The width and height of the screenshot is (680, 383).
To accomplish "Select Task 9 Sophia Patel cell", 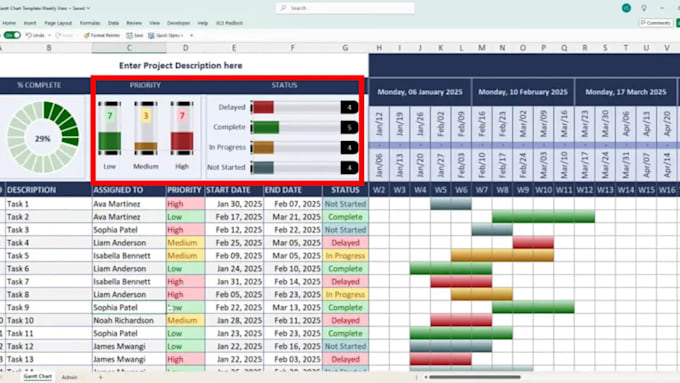I will click(x=129, y=308).
